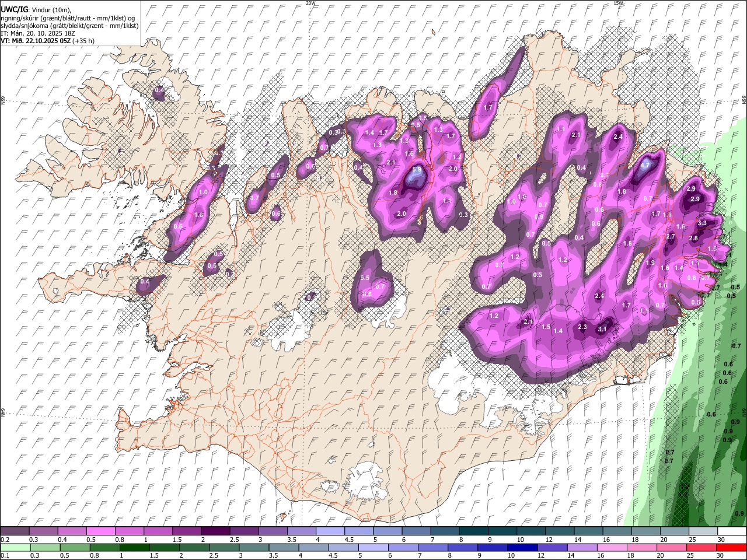The height and width of the screenshot is (560, 747).
Task: Select the deep blue swatch starting at 10 in the bottom row
Action: 522,548
